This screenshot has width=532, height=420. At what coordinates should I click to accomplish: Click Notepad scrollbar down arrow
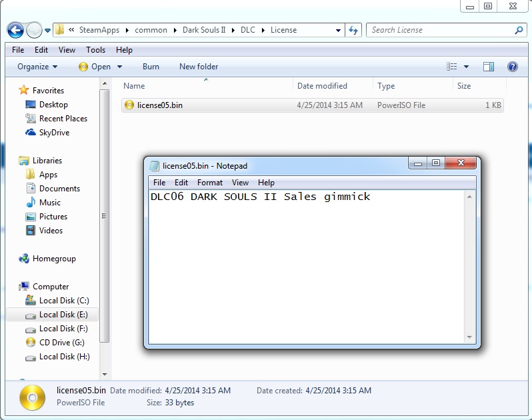[469, 337]
